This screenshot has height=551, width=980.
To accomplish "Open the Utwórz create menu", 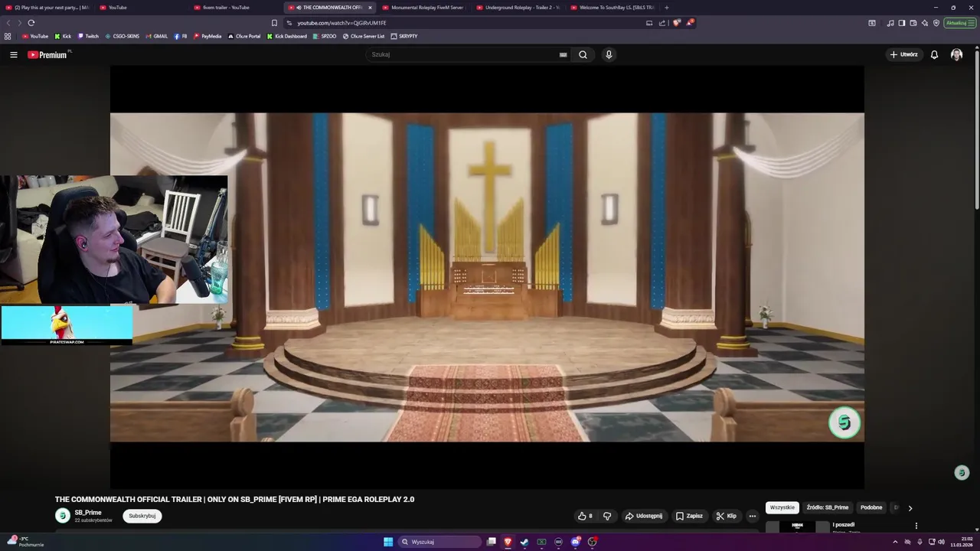I will tap(903, 54).
